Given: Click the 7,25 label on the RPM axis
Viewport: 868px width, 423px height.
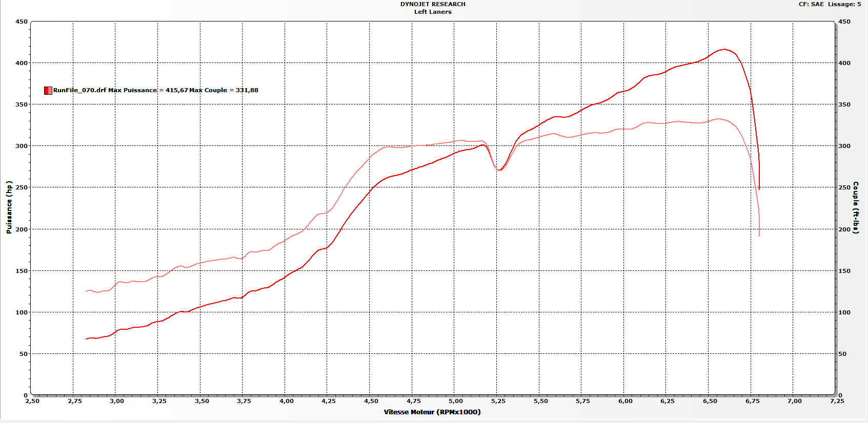Looking at the screenshot, I should coord(837,401).
